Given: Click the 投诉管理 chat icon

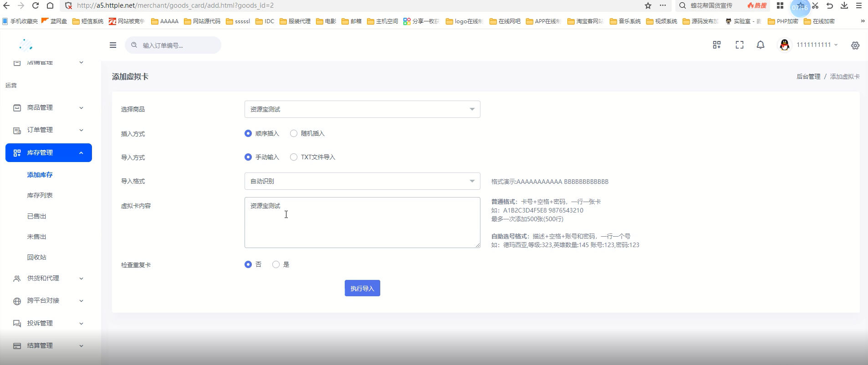Looking at the screenshot, I should (x=17, y=324).
